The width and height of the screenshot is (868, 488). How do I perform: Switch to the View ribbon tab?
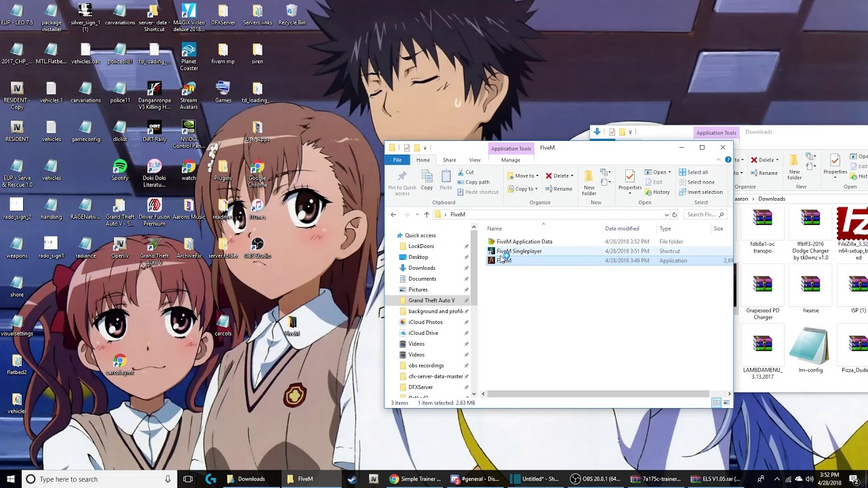475,160
